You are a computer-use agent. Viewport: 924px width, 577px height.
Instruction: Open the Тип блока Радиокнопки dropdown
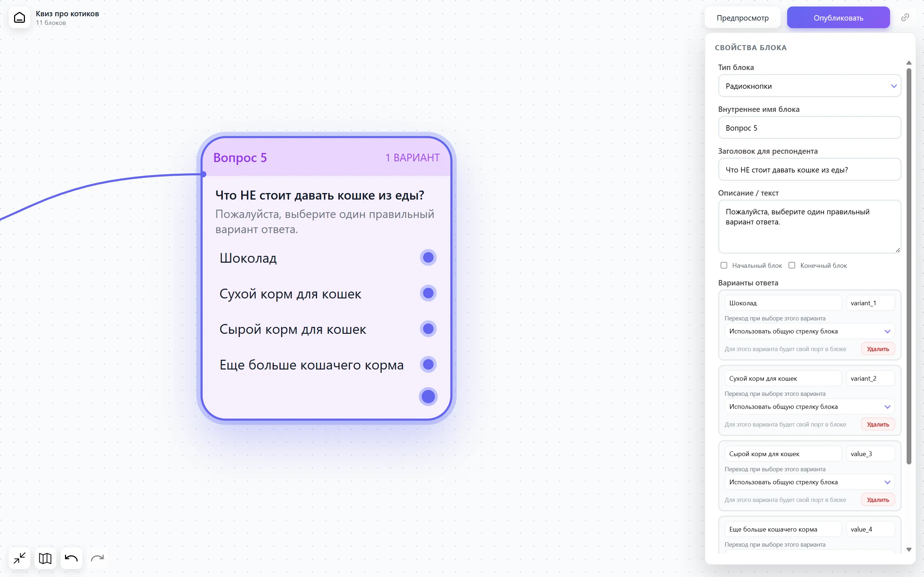coord(810,86)
